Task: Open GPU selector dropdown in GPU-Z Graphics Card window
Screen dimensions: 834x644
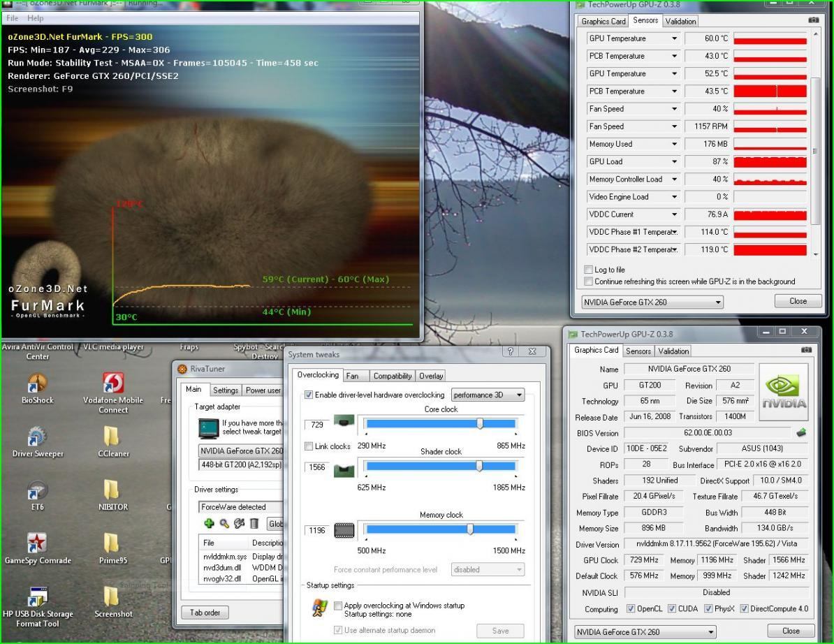Action: click(x=645, y=631)
